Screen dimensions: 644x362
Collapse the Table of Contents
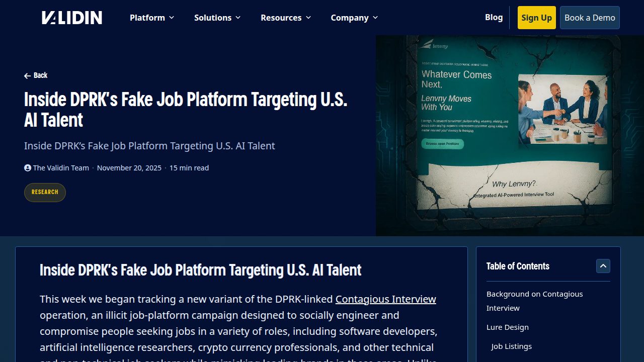point(603,266)
